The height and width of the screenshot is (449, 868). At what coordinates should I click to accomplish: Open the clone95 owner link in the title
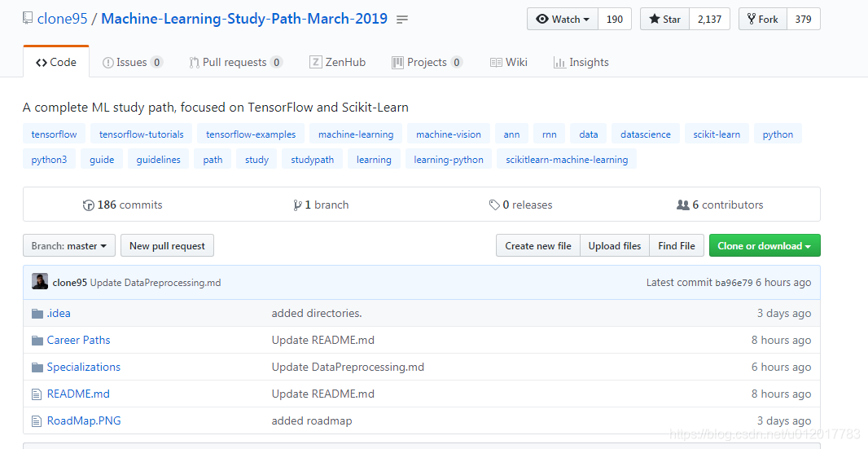[x=63, y=18]
